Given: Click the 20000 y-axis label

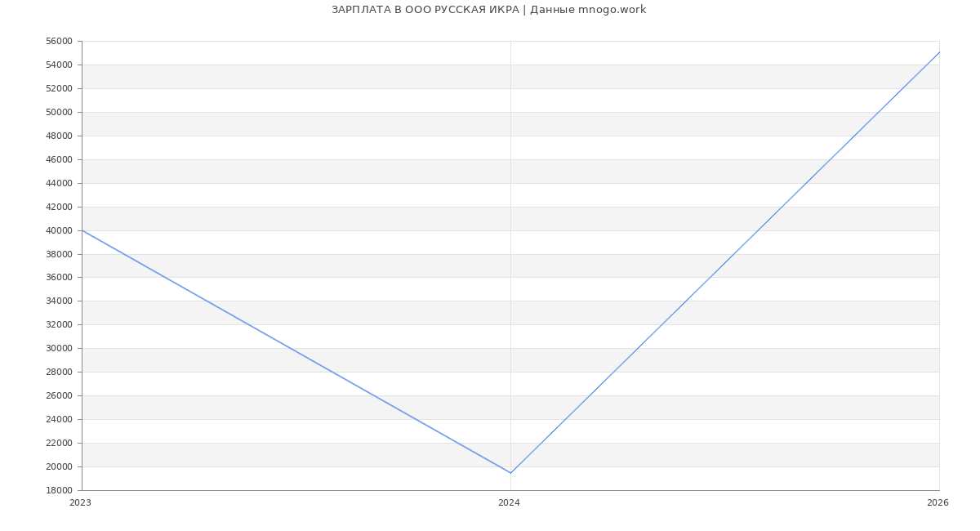Looking at the screenshot, I should (x=60, y=467).
